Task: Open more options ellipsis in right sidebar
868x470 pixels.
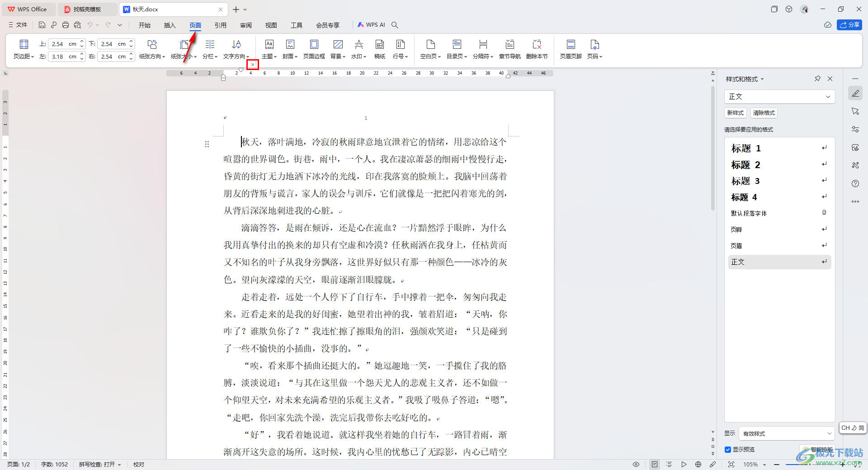Action: pyautogui.click(x=855, y=202)
